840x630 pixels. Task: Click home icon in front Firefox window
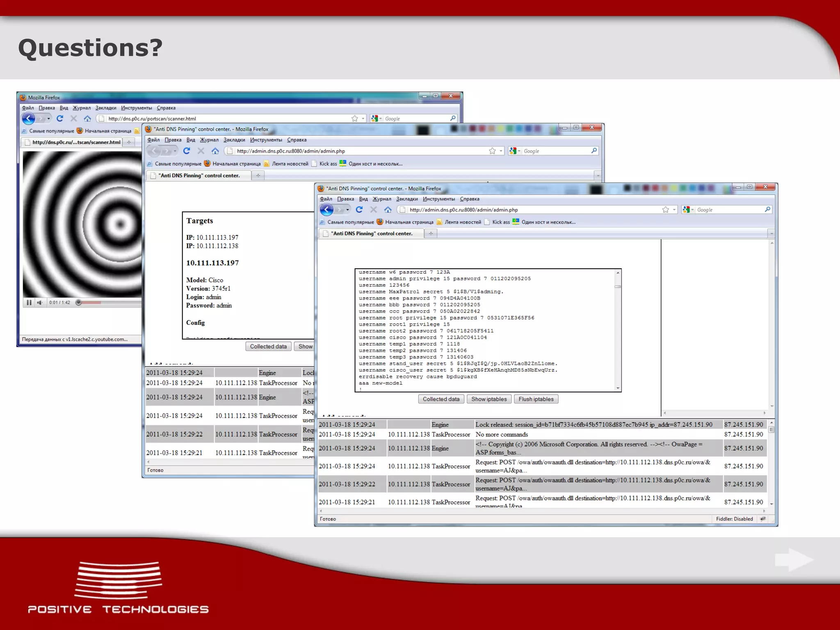point(388,210)
